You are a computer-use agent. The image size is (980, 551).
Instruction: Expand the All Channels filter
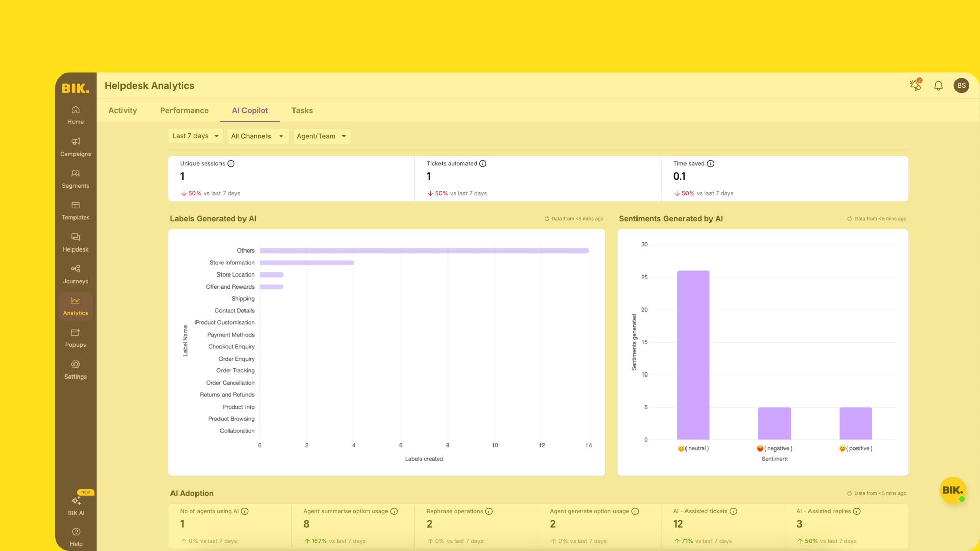click(256, 136)
